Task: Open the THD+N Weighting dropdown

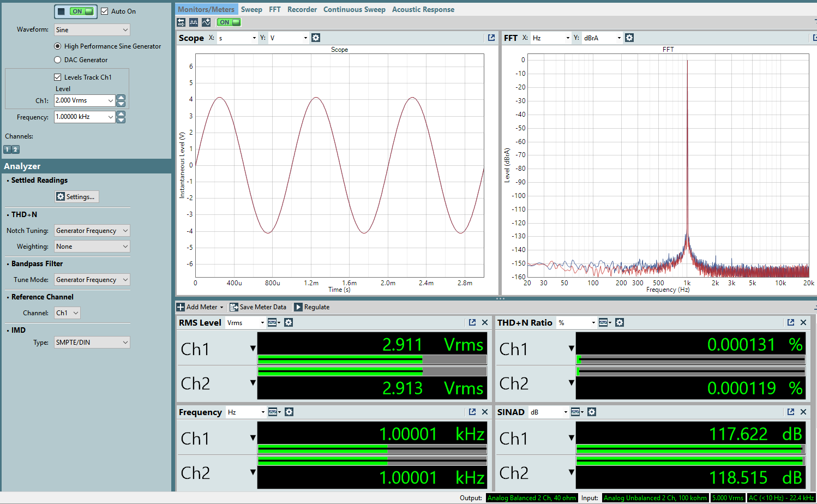Action: click(92, 247)
